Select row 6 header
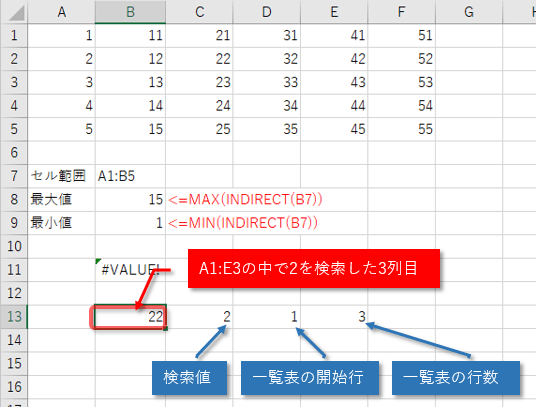Viewport: 536px width, 407px height. [14, 152]
